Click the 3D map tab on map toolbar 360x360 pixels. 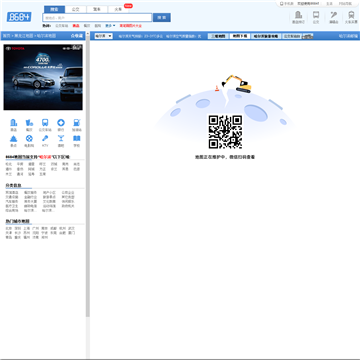tap(218, 36)
